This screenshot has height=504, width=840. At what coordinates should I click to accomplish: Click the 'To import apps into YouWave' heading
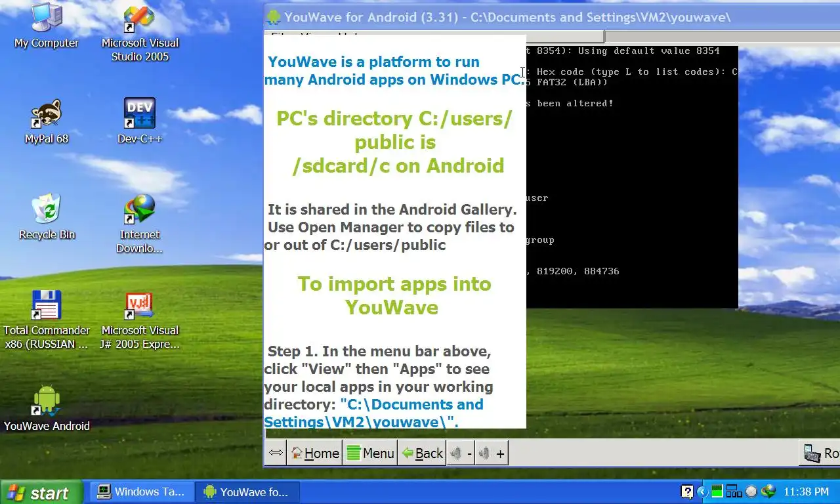tap(394, 295)
